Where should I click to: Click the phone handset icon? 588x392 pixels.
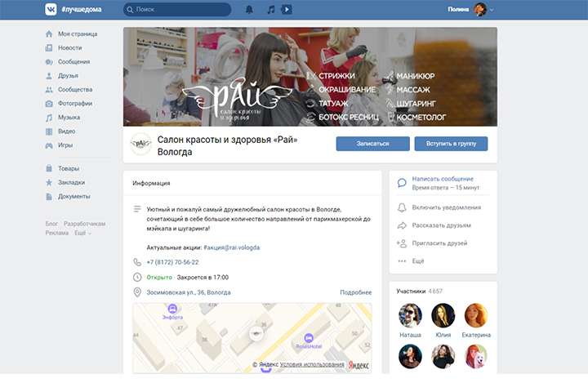pyautogui.click(x=137, y=262)
